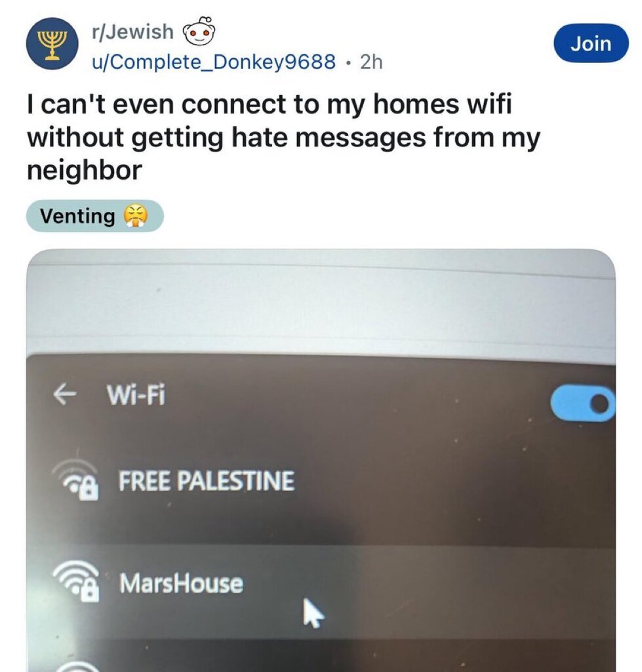This screenshot has height=672, width=642.
Task: Click the partially visible Wi-Fi icon below MarsHouse
Action: click(77, 667)
